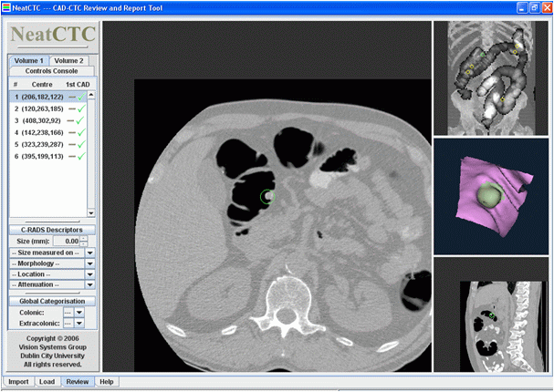This screenshot has height=392, width=554.
Task: Increase Size (mm) with up stepper
Action: tap(84, 239)
